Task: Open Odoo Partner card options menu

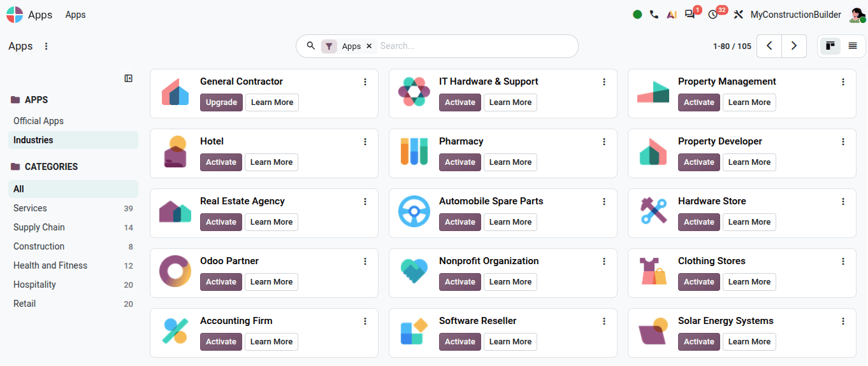Action: click(x=365, y=261)
